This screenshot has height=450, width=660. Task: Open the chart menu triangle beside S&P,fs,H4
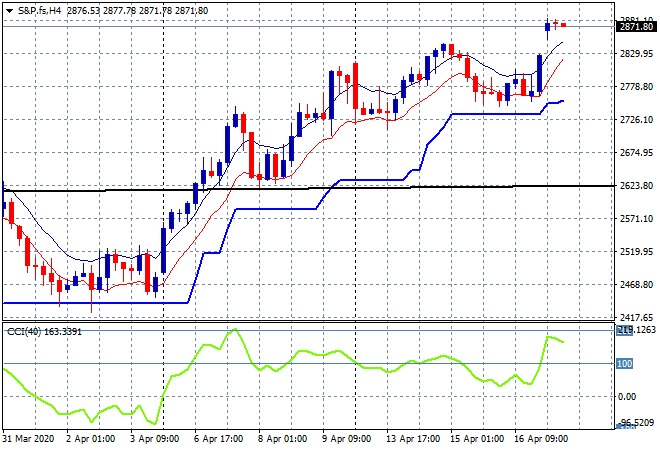point(9,11)
